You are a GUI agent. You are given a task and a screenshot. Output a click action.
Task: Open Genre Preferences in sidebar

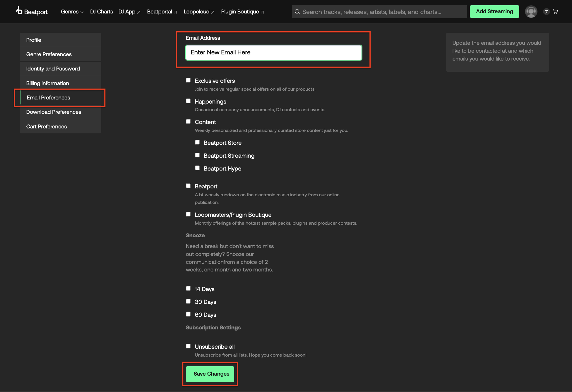tap(61, 54)
